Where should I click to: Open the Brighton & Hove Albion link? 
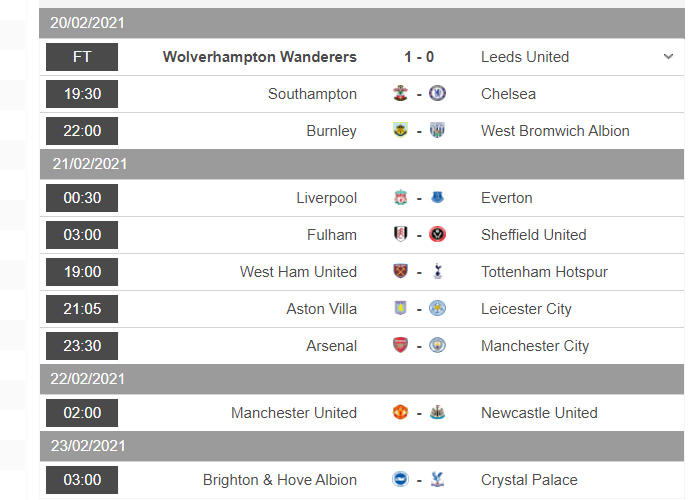(x=280, y=480)
